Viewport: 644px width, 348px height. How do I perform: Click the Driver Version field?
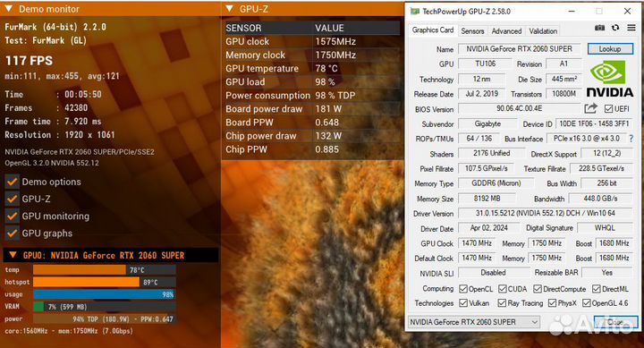tap(545, 213)
